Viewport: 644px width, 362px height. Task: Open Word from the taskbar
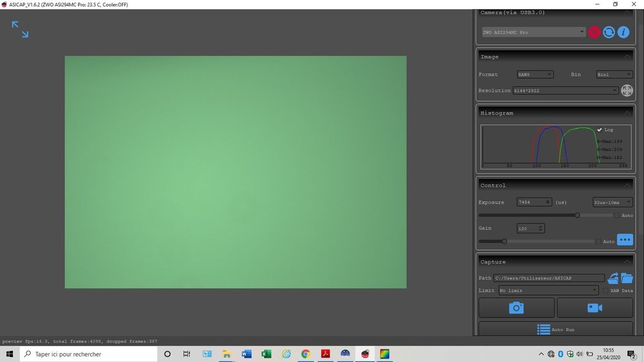(x=247, y=354)
